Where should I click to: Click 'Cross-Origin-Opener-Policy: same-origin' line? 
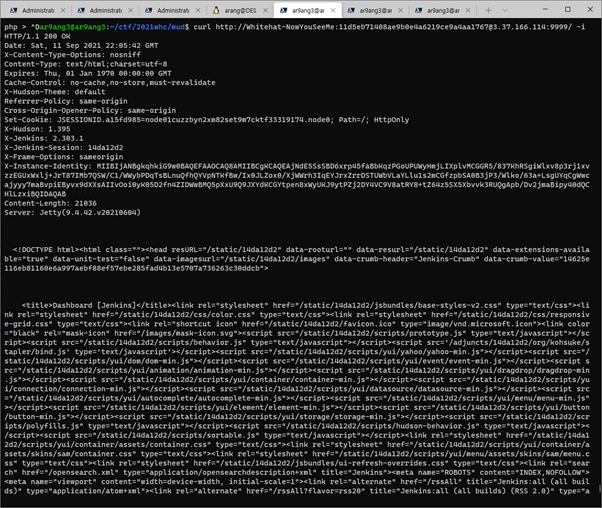90,110
